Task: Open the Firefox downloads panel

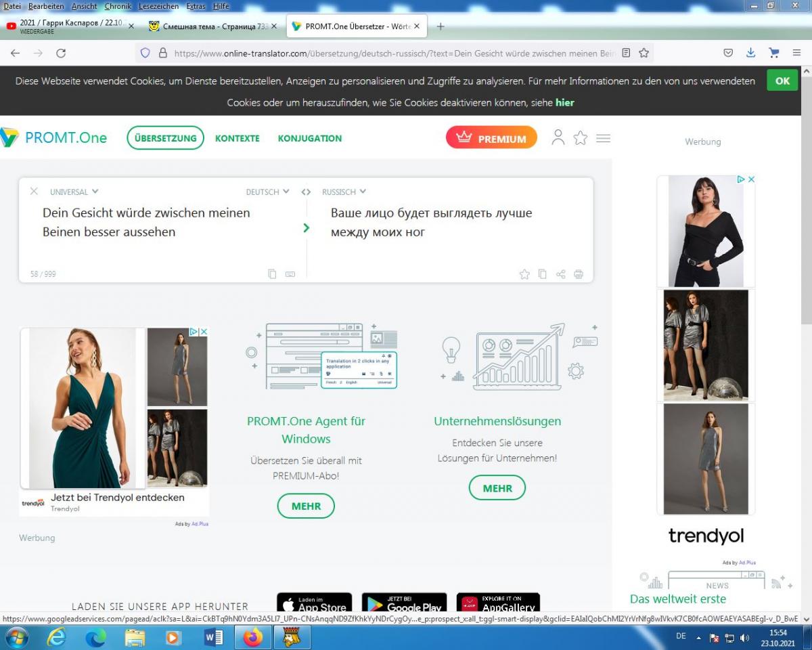Action: 750,53
